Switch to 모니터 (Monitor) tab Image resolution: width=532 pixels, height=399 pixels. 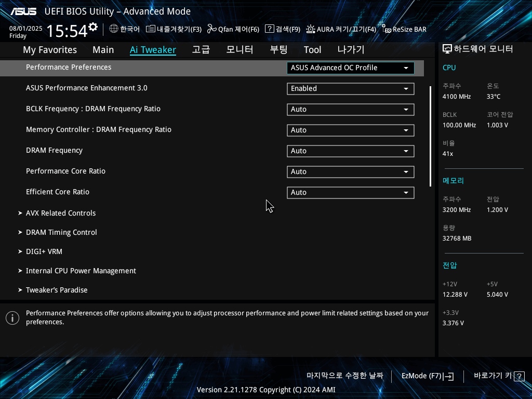(240, 50)
